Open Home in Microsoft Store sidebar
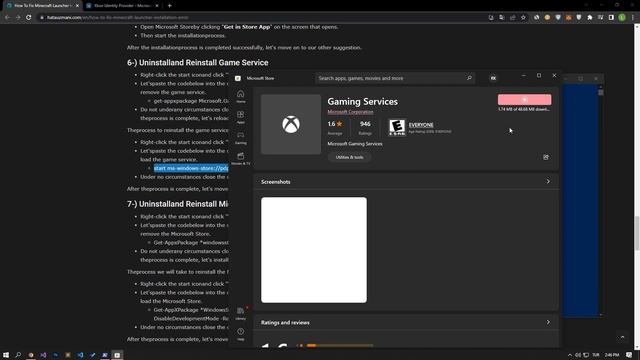640x360 pixels. click(240, 96)
